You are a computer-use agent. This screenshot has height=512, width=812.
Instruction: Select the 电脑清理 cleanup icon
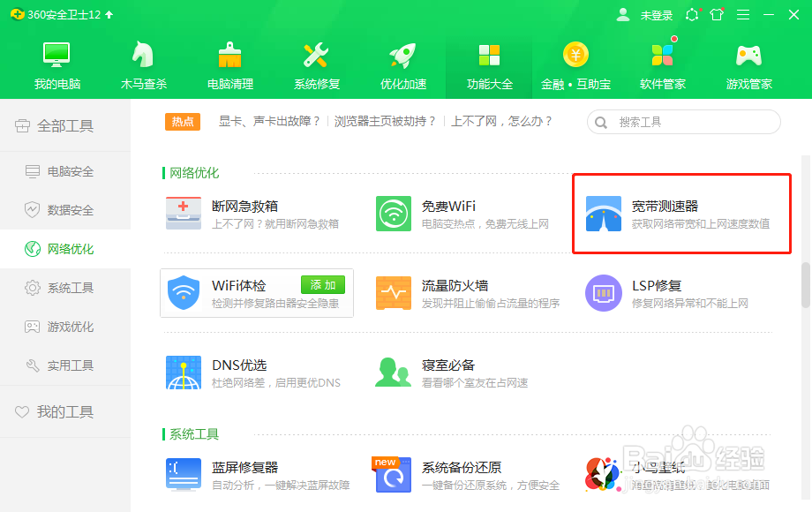[x=229, y=66]
